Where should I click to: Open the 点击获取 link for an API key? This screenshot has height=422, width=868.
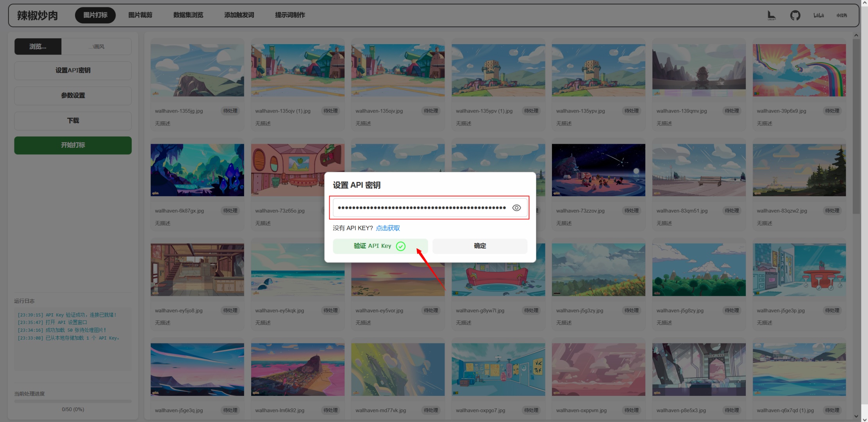(x=388, y=228)
